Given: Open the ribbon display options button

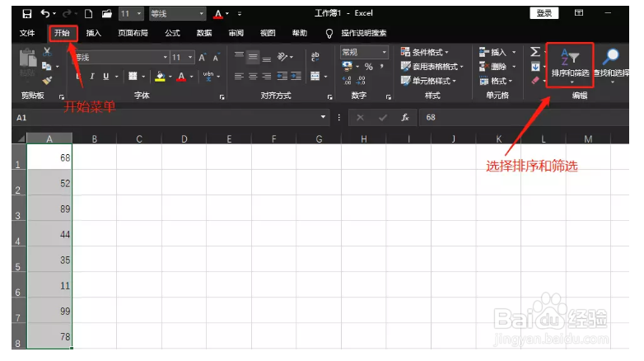Looking at the screenshot, I should tap(579, 12).
